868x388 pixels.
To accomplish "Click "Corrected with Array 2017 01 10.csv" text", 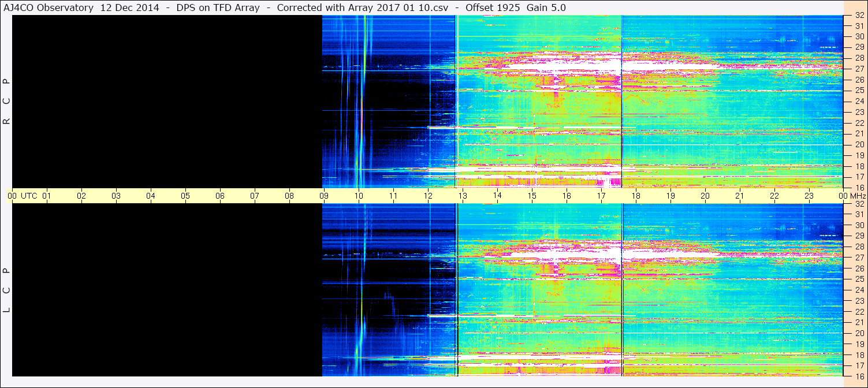I will [x=363, y=8].
